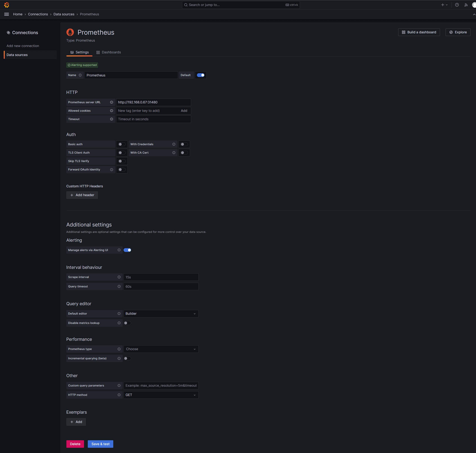
Task: Enable the TLS Client Auth switch
Action: click(122, 153)
